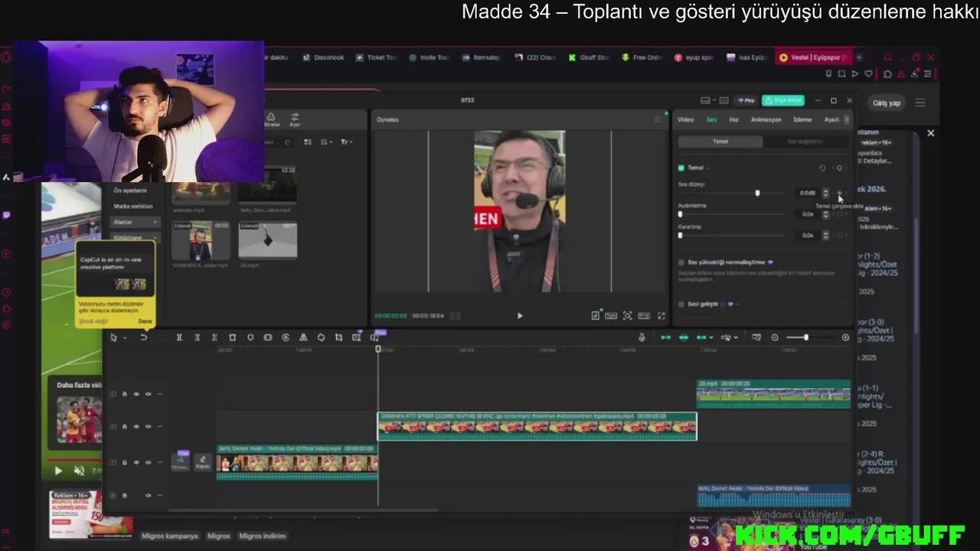The width and height of the screenshot is (980, 551).
Task: Open the İzleme tab
Action: coord(802,119)
